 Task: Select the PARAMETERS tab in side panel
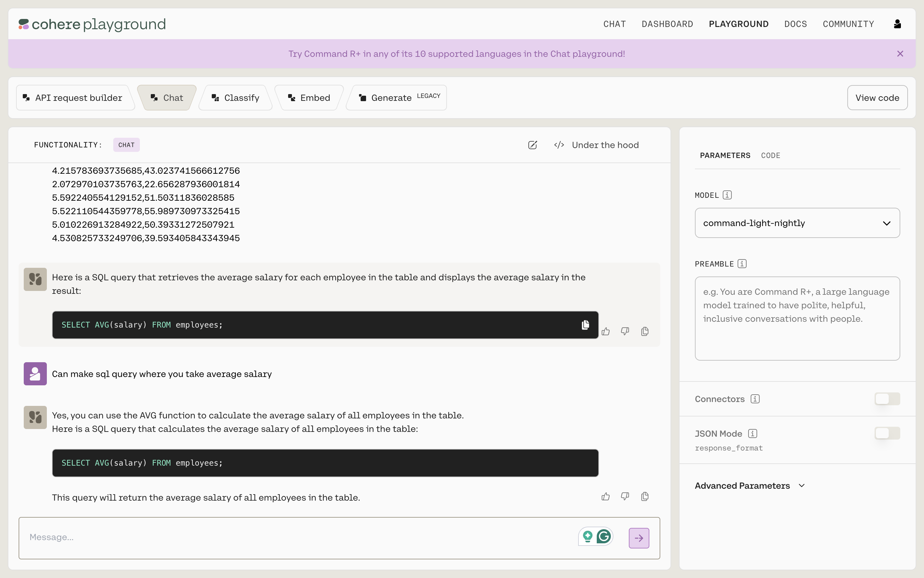tap(725, 156)
